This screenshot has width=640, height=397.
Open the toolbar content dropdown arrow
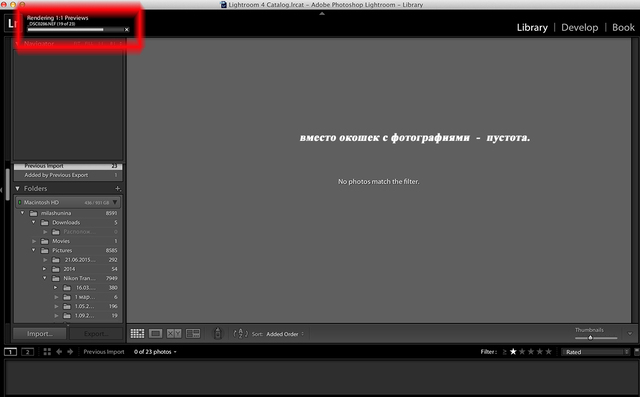click(x=630, y=334)
